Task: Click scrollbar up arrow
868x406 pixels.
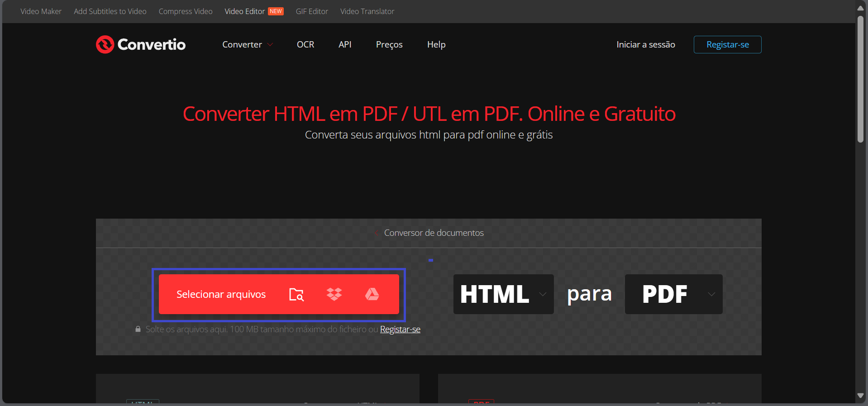Action: tap(860, 8)
